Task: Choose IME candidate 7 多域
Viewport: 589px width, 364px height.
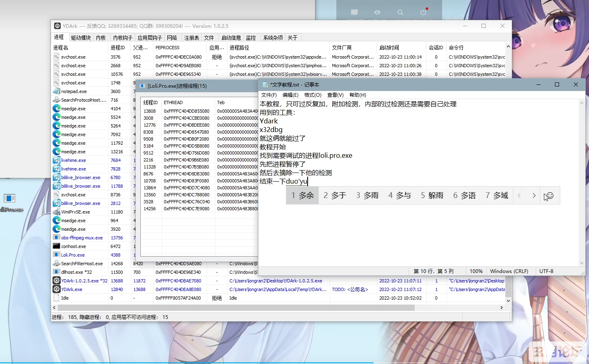Action: [497, 196]
